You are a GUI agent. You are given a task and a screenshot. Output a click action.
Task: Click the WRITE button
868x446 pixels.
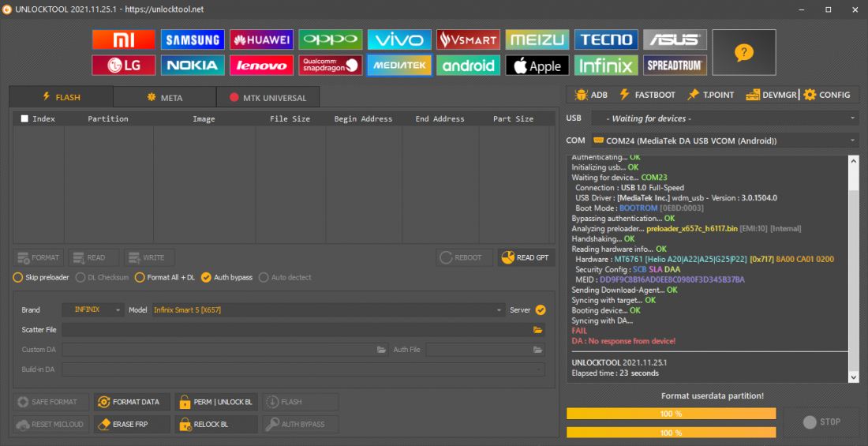tap(149, 257)
